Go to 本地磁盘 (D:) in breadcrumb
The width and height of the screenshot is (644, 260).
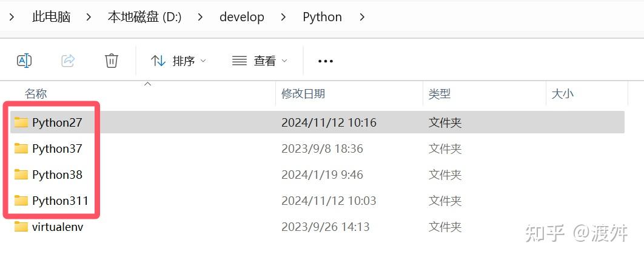tap(144, 17)
